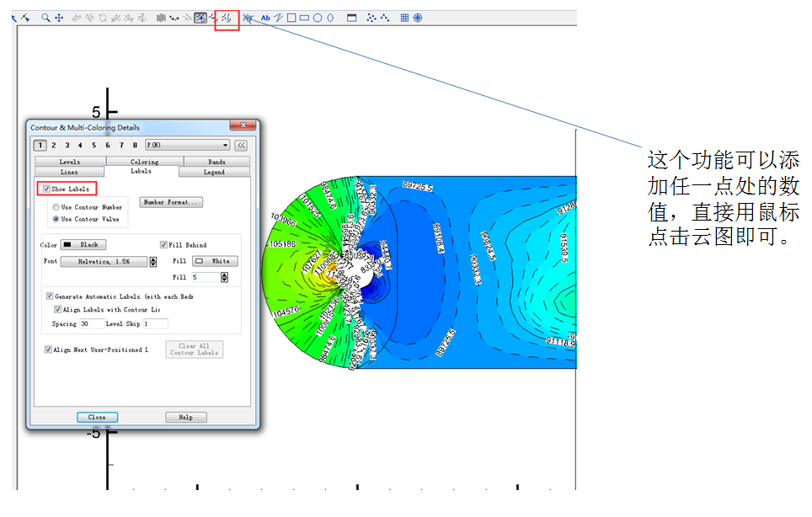Open the Black label color picker
The height and width of the screenshot is (517, 812).
pos(83,245)
